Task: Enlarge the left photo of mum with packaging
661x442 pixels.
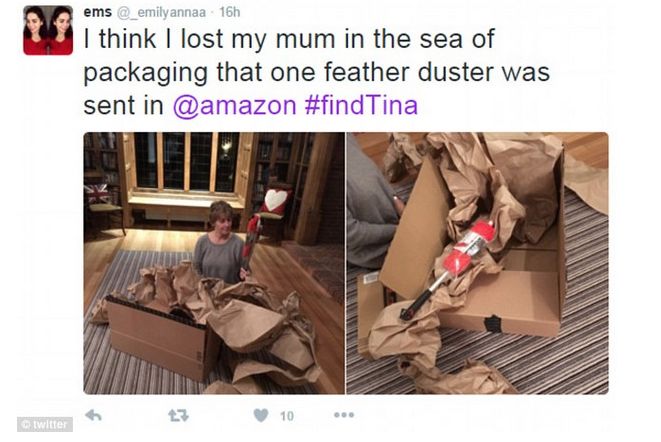Action: point(214,263)
